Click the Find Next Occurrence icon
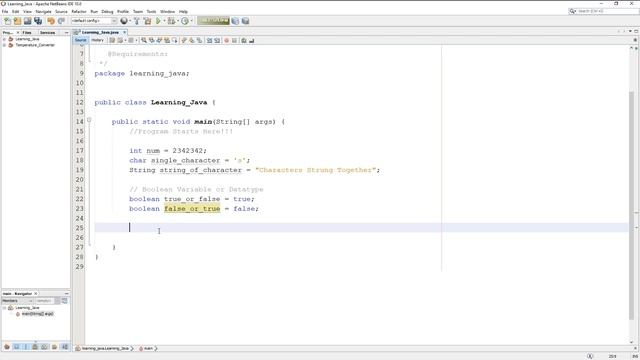640x360 pixels. point(159,40)
